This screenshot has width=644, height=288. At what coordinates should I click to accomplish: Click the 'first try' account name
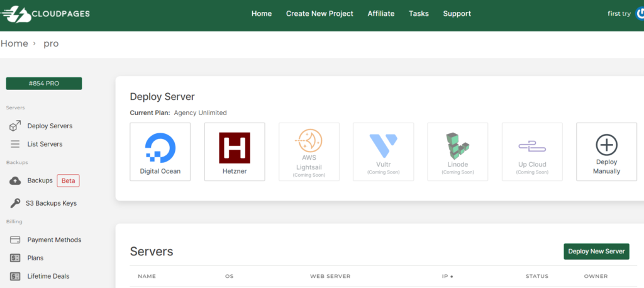pyautogui.click(x=619, y=14)
